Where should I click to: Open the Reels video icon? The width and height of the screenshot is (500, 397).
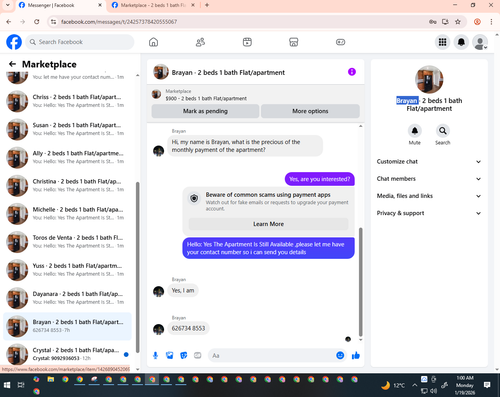pos(247,42)
